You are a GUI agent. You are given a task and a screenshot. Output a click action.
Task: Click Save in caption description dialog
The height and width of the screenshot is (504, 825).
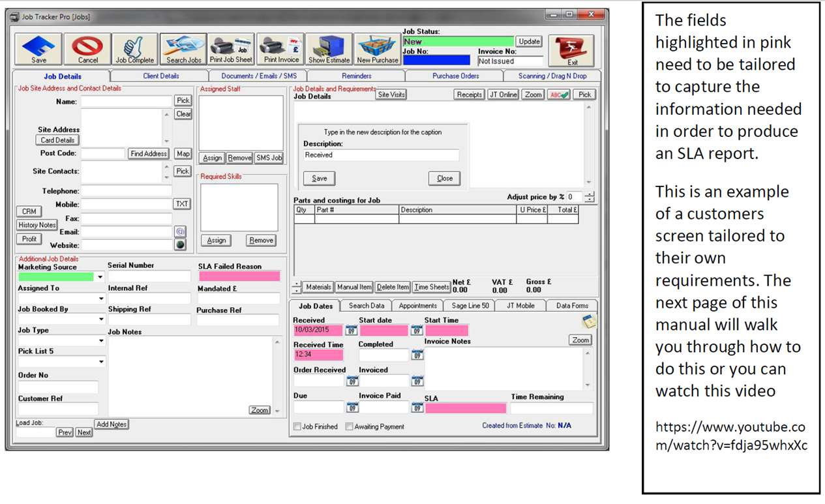(x=320, y=179)
